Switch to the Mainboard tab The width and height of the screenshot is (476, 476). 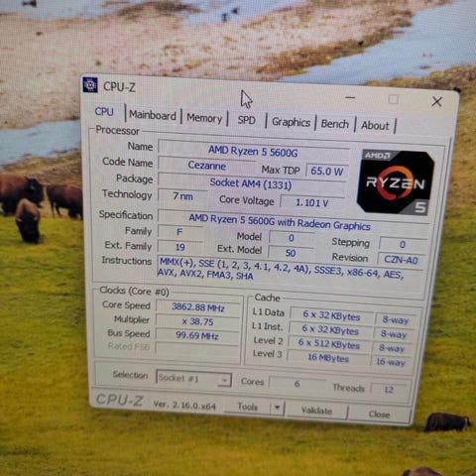[x=153, y=115]
